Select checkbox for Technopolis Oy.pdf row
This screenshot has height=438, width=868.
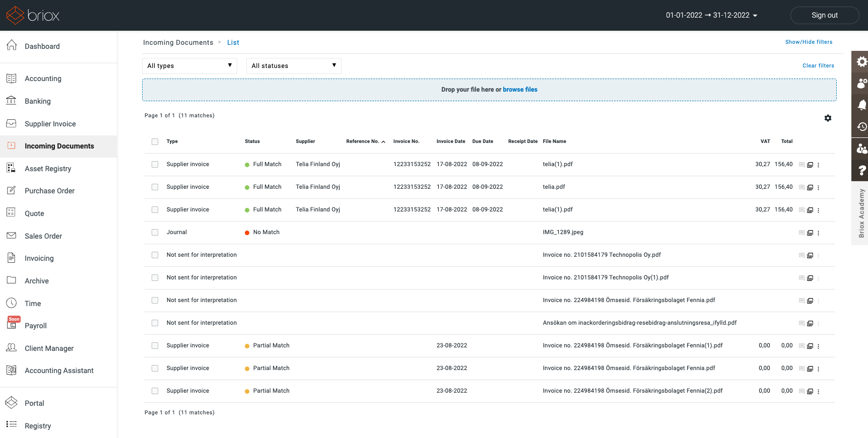155,255
